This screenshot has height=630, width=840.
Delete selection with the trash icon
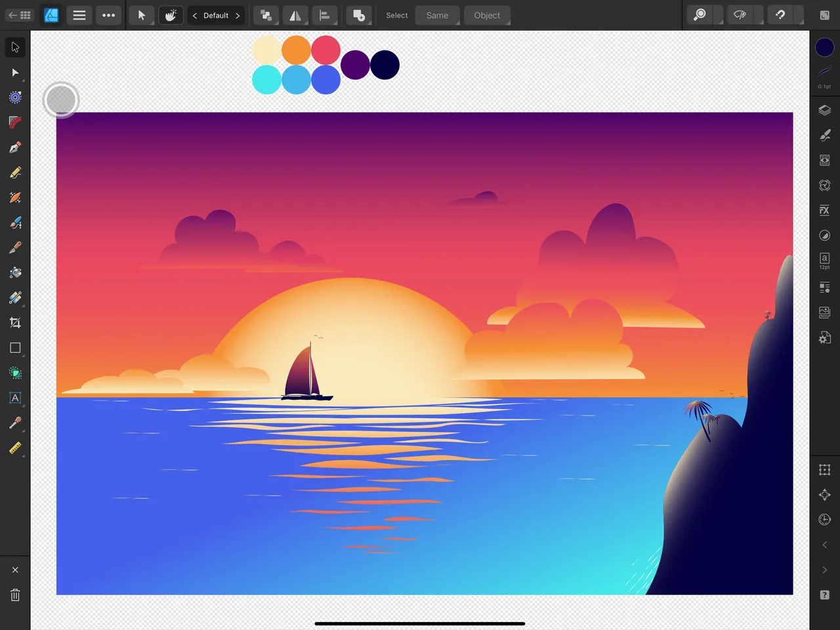click(15, 595)
